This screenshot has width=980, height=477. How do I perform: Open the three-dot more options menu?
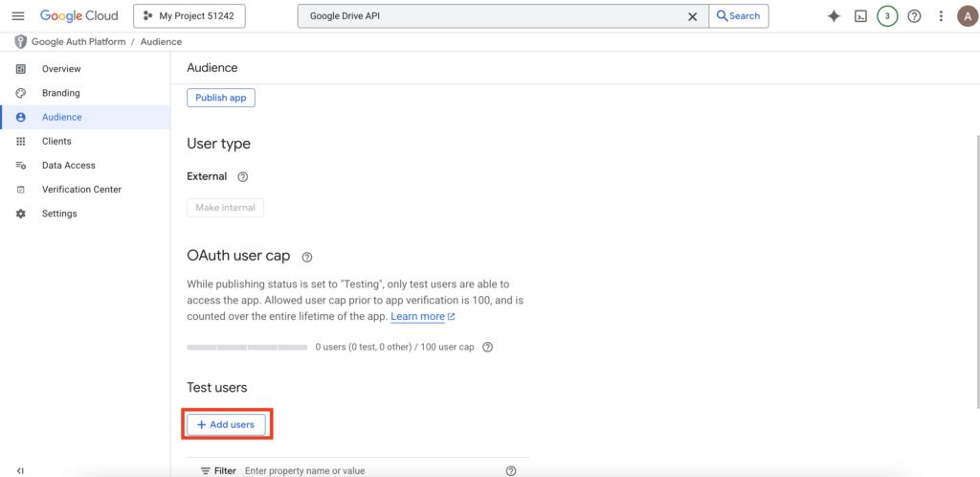pos(941,16)
